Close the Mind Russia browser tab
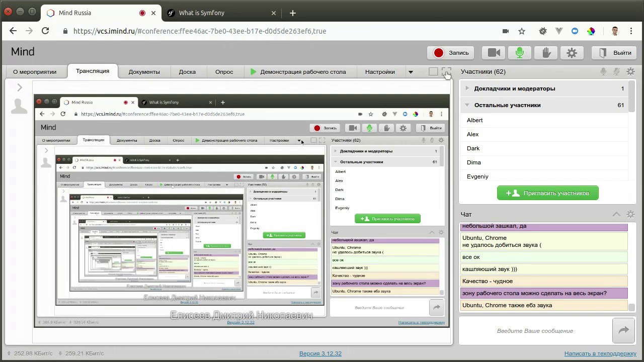 [x=153, y=13]
